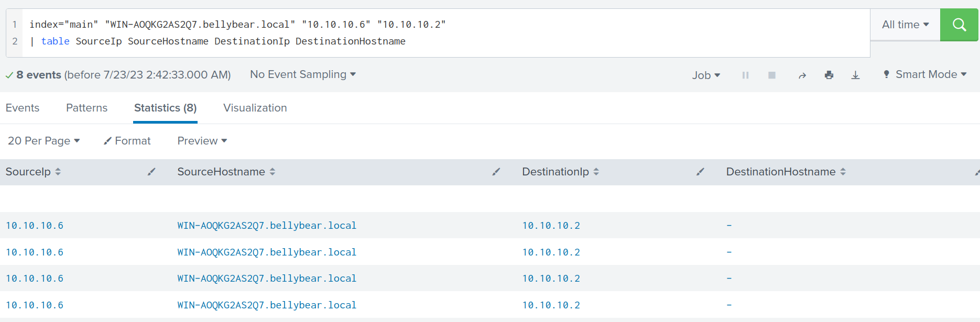Edit SourceHostname column format pencil
The width and height of the screenshot is (980, 322).
pos(496,172)
